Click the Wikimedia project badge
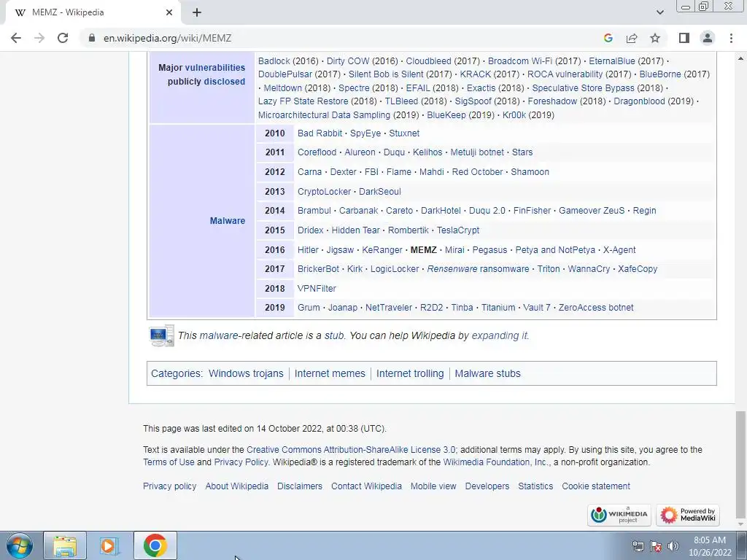 point(619,515)
